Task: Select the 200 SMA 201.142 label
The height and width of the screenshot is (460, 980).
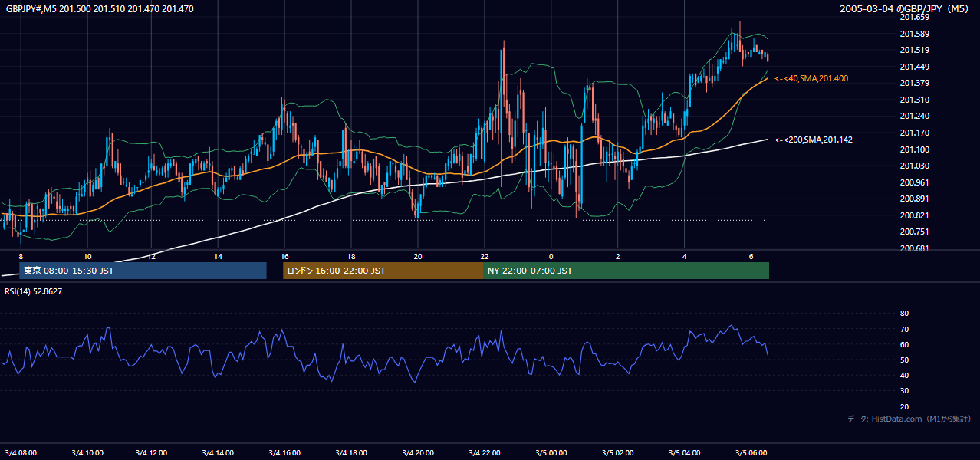Action: (x=814, y=140)
